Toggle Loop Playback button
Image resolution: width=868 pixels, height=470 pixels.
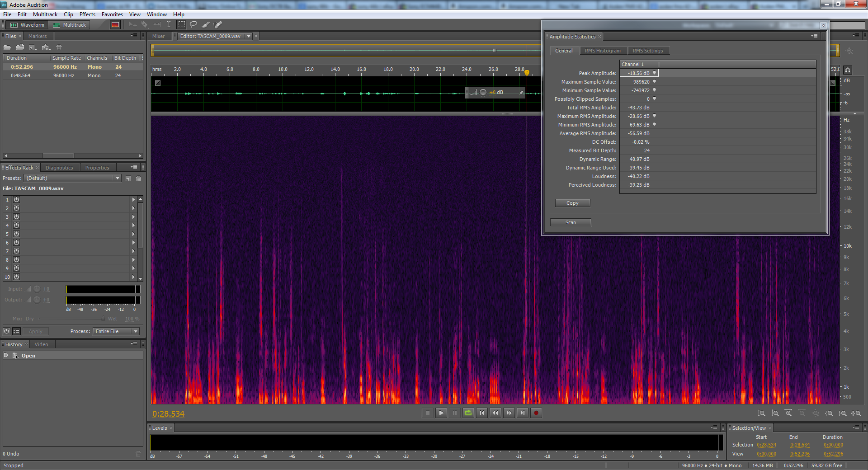tap(468, 413)
